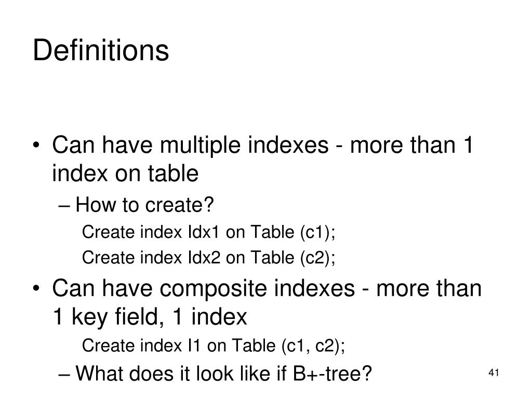The height and width of the screenshot is (399, 532).
Task: Click the word "Table" in the Idx1 statement
Action: pyautogui.click(x=272, y=232)
